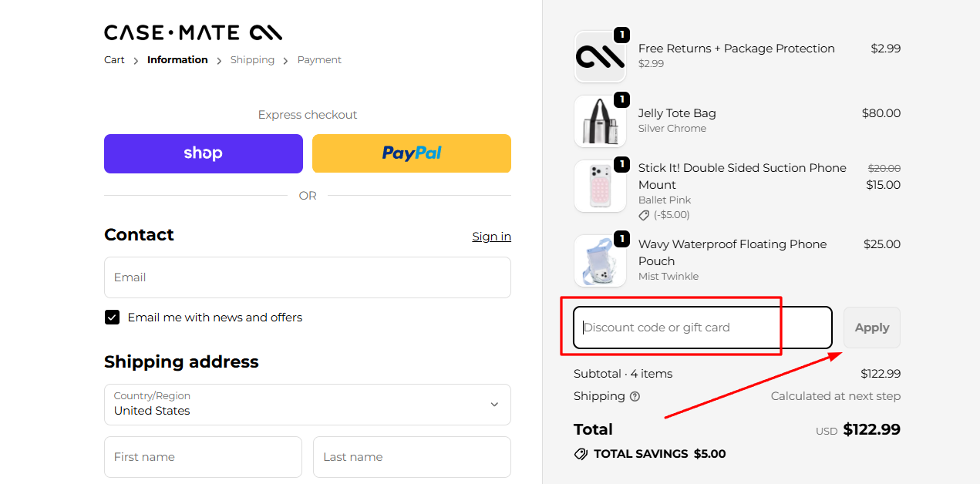Click the Case-Mate logo at the top
The height and width of the screenshot is (484, 980).
(x=193, y=32)
